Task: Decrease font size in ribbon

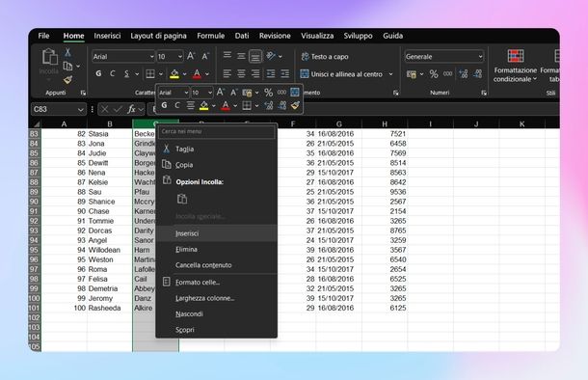Action: click(x=205, y=56)
